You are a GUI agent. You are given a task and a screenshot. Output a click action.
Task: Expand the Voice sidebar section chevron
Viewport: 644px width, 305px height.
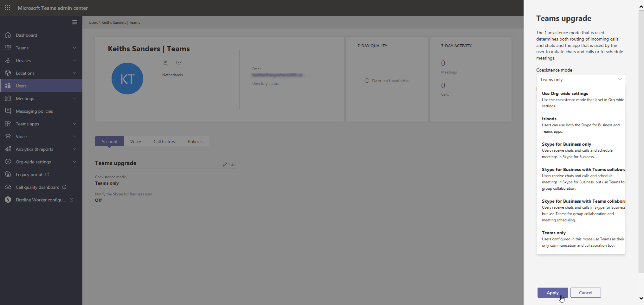(x=74, y=136)
